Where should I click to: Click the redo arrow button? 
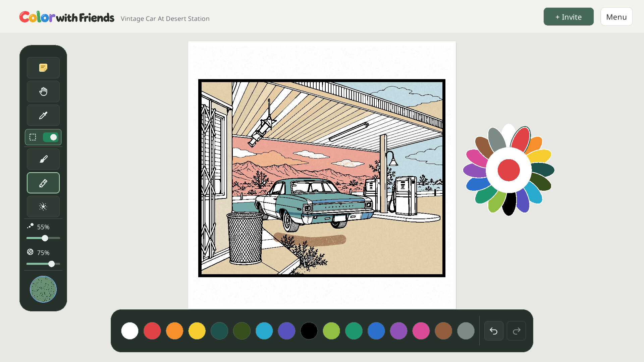tap(516, 331)
